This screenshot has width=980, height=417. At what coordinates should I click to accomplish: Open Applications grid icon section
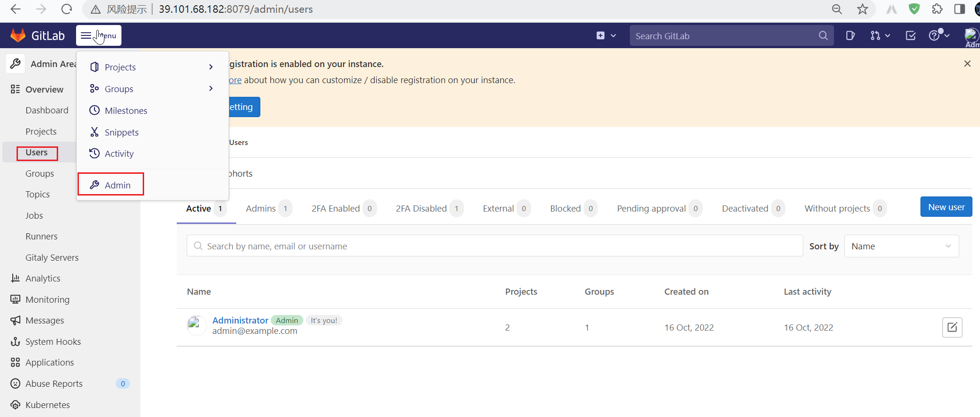(x=15, y=362)
